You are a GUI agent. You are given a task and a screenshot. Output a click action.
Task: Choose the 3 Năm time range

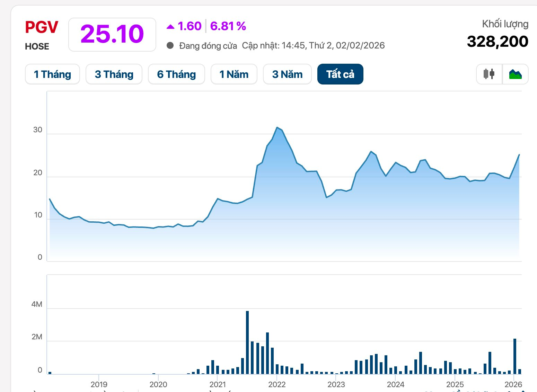coord(287,74)
